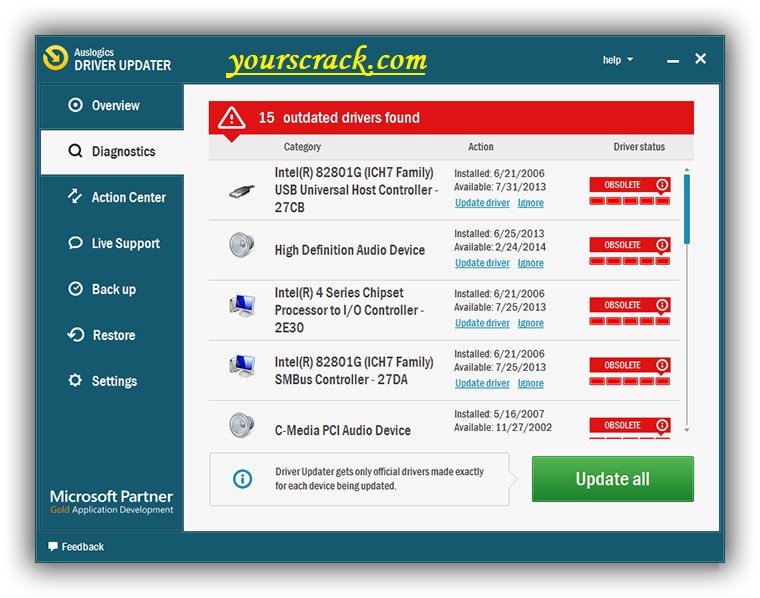
Task: Update driver for SMBus Controller 27DA
Action: point(482,383)
